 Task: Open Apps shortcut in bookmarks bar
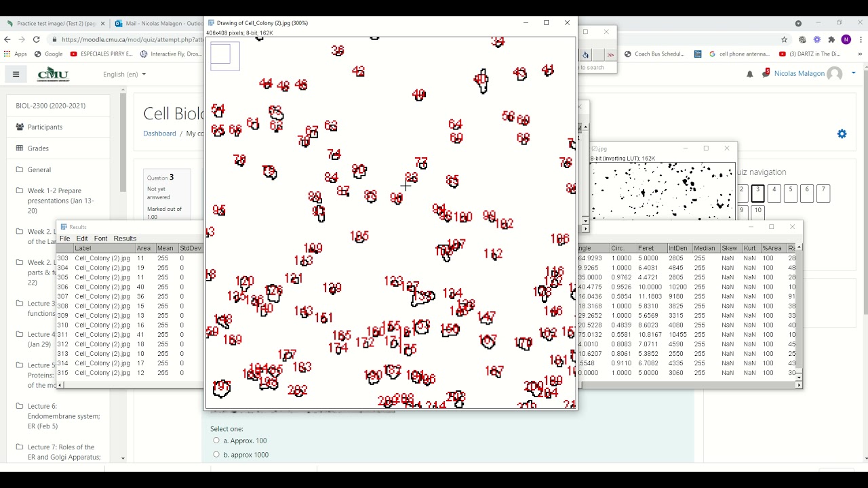tap(16, 54)
